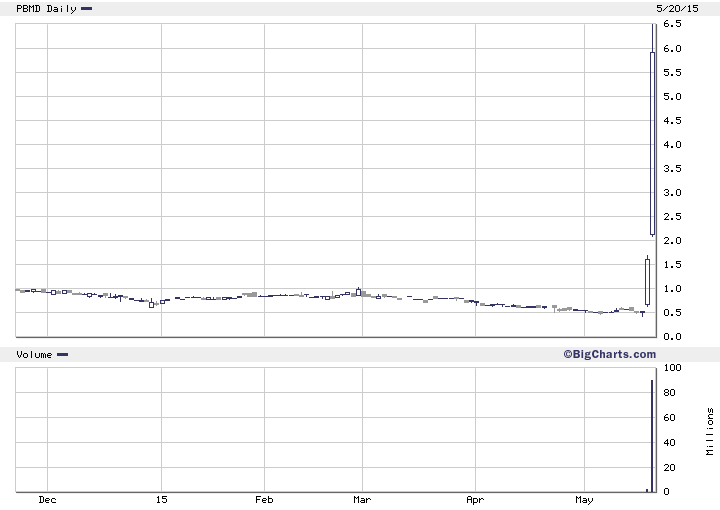
Task: Select the 0.5 price axis value
Action: click(x=672, y=313)
